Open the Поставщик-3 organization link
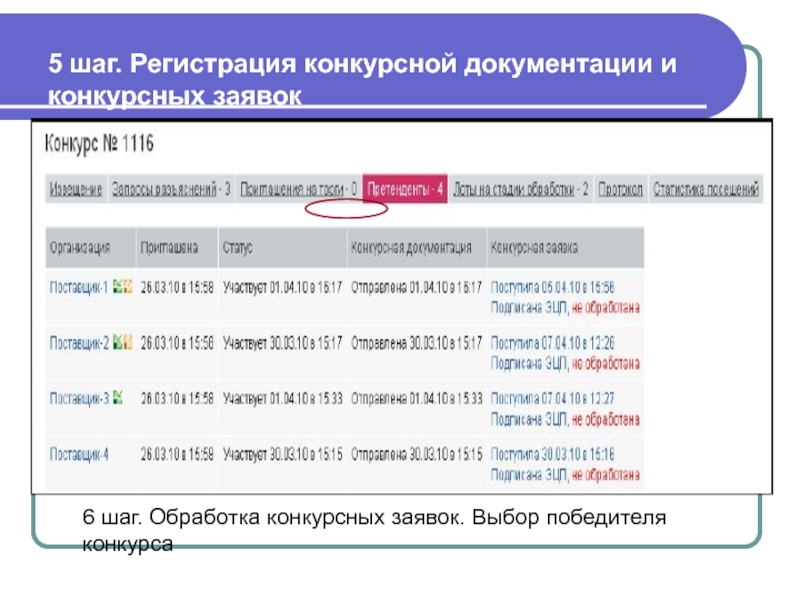Screen dimensions: 800x600 tap(79, 398)
